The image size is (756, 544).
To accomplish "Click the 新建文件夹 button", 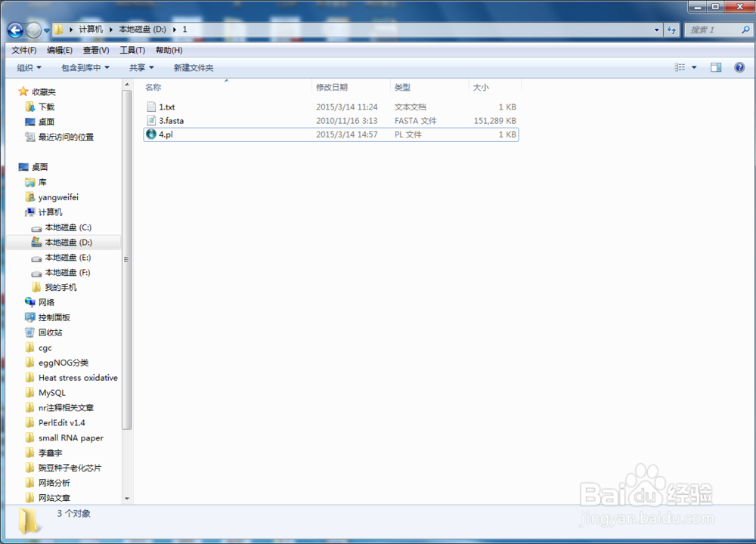I will (x=194, y=67).
